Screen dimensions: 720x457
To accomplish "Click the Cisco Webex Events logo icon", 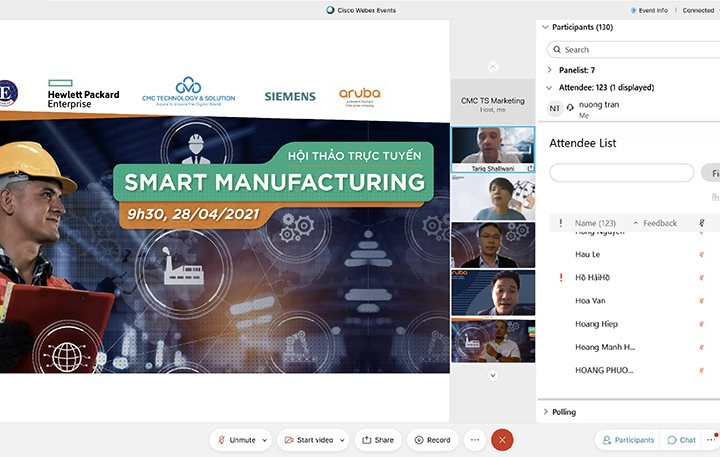I will click(x=330, y=10).
